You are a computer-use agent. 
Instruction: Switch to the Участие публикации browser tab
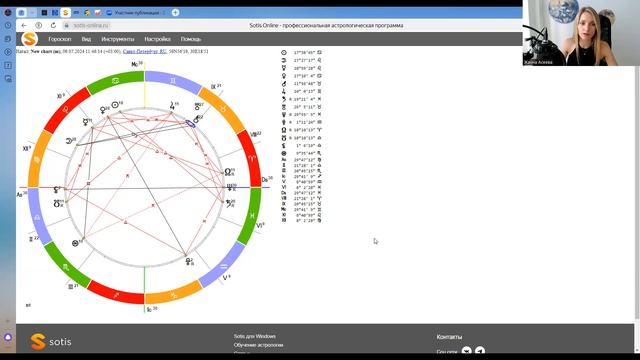136,13
